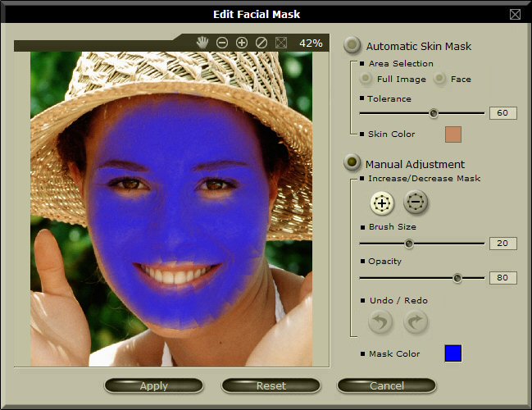Click the Tolerance slider handle
Viewport: 532px width, 410px height.
(434, 113)
